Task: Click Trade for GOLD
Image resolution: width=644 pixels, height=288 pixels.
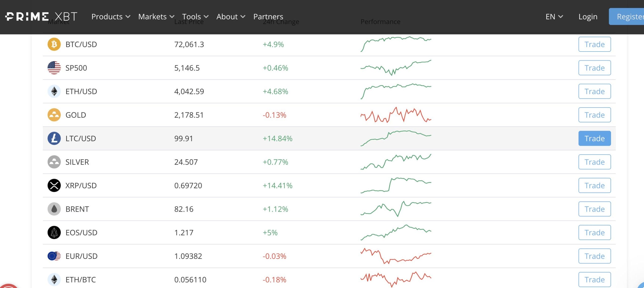Action: point(594,115)
